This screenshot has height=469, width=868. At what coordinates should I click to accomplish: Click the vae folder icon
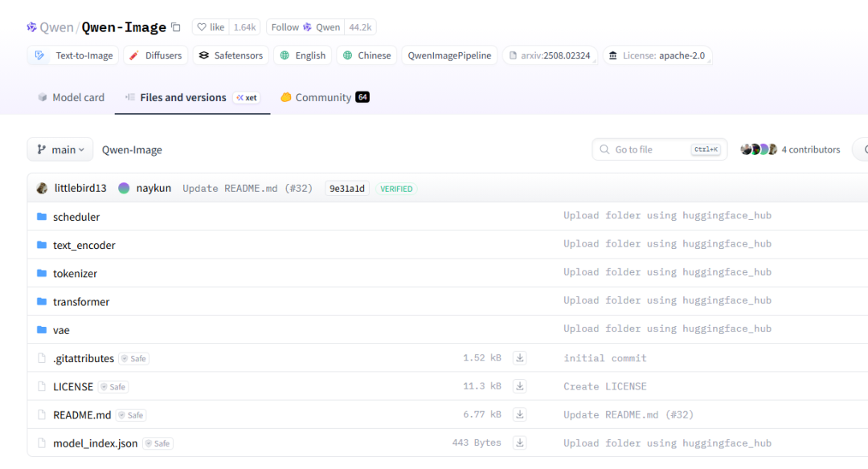click(x=42, y=329)
